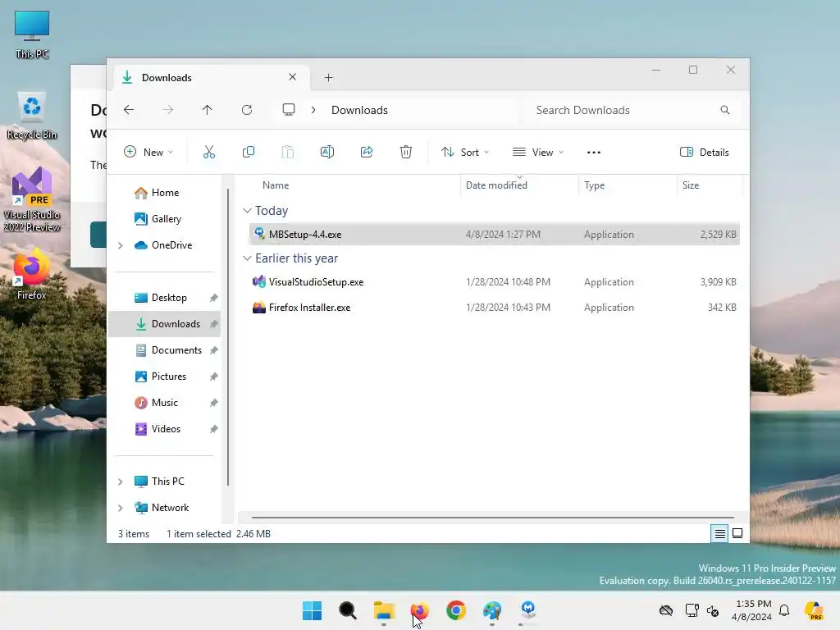Select OneDrive in the navigation pane
Viewport: 840px width, 630px height.
coord(171,244)
